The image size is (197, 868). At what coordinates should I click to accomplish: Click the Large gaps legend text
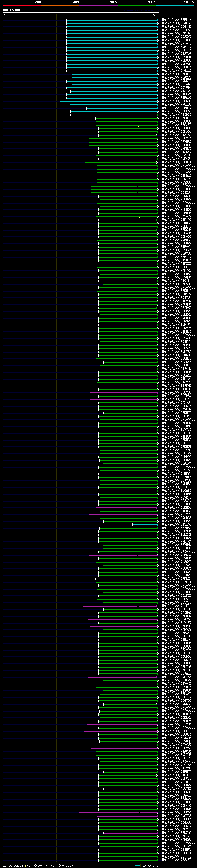tap(13, 866)
